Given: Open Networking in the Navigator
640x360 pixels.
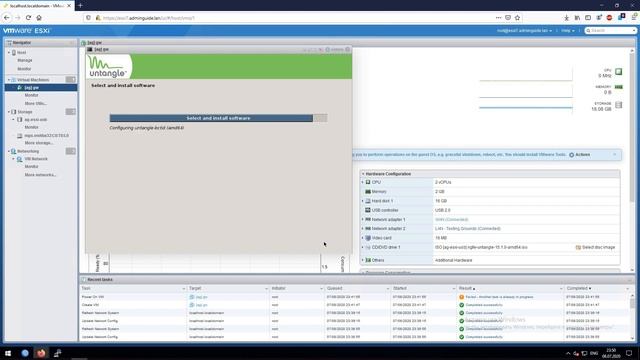Looking at the screenshot, I should [x=28, y=151].
